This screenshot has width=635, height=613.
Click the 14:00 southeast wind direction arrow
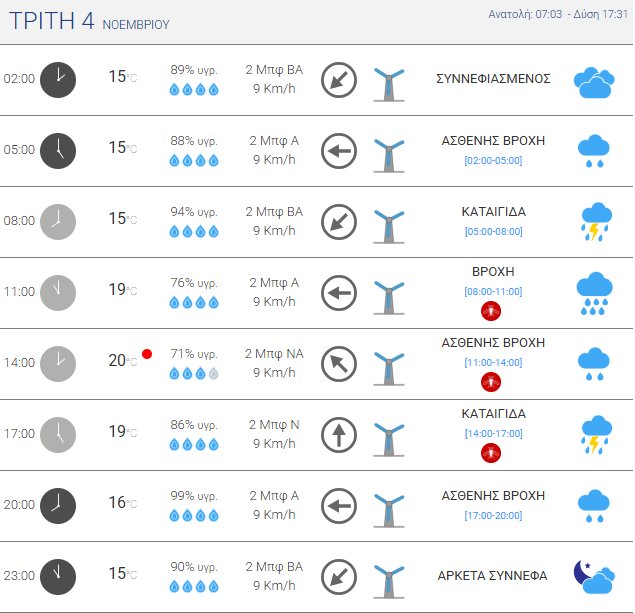click(x=339, y=363)
